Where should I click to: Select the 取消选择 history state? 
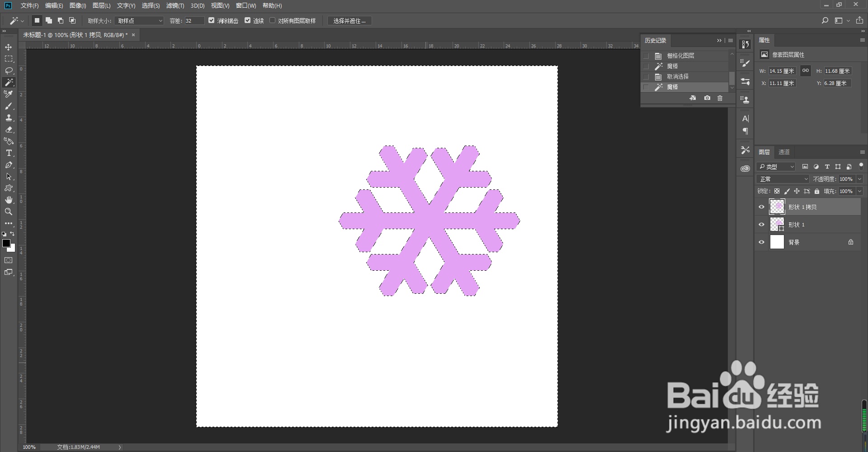pyautogui.click(x=685, y=76)
